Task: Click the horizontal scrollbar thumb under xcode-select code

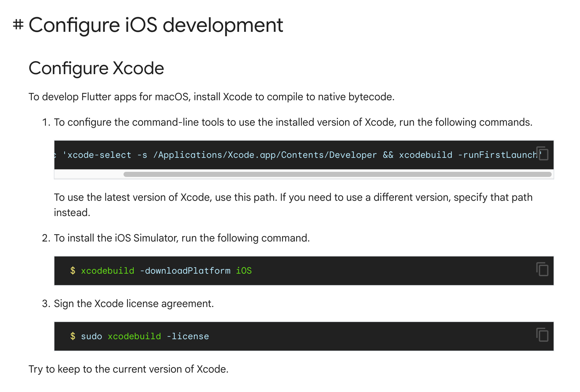Action: 337,174
